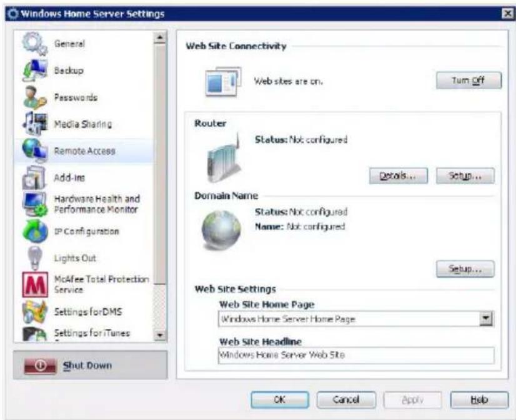Click the category list scrollbar thumb

160,164
